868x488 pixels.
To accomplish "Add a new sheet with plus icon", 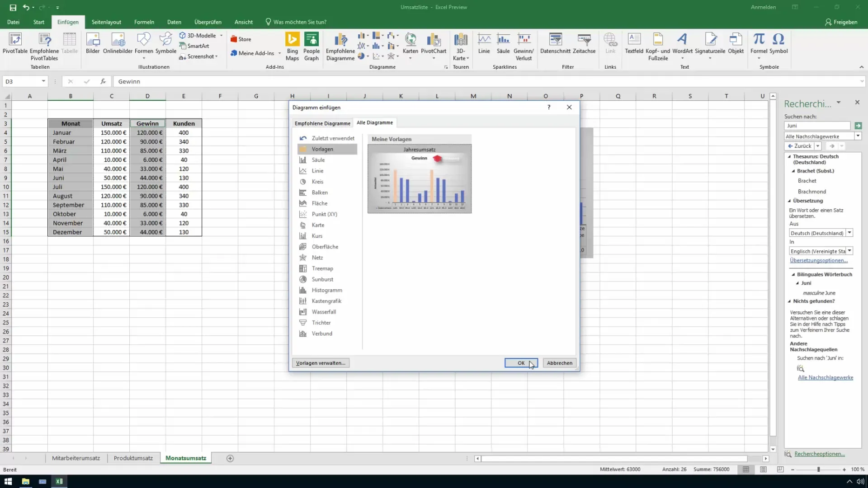I will point(230,458).
